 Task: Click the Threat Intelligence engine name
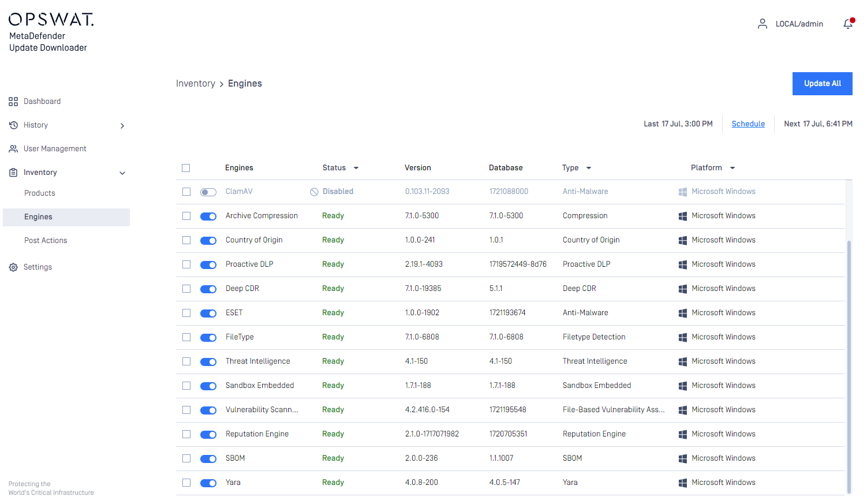258,361
